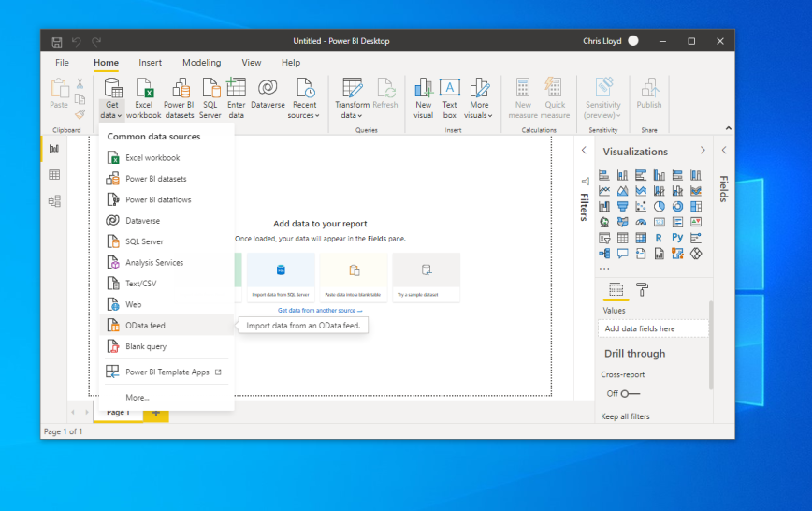Choose Text/CSV from the data sources menu
The width and height of the screenshot is (812, 511).
click(167, 284)
